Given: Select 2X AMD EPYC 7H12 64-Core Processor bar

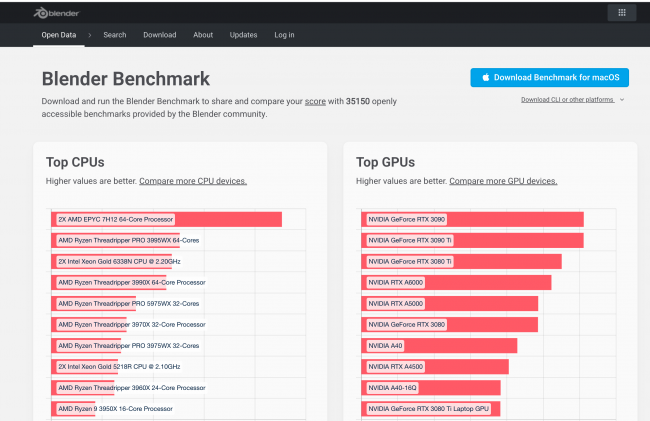Looking at the screenshot, I should tap(167, 219).
